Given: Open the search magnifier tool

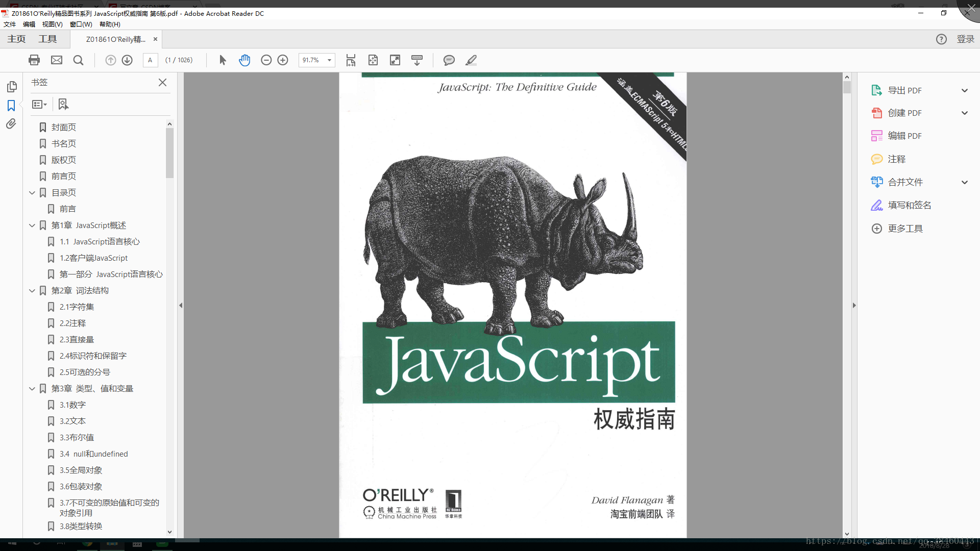Looking at the screenshot, I should click(x=78, y=60).
